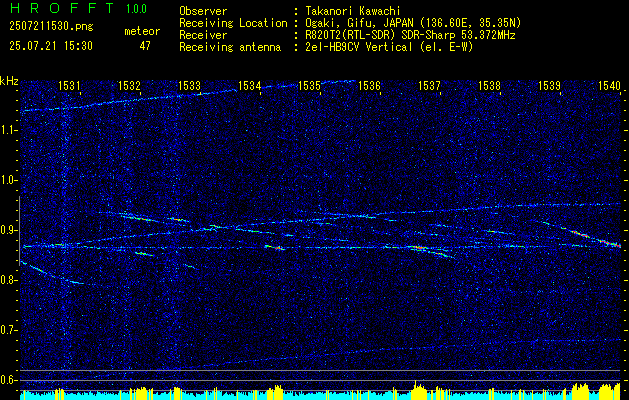This screenshot has height=400, width=629.
Task: Select observer name Takanori Kawachi
Action: 353,11
